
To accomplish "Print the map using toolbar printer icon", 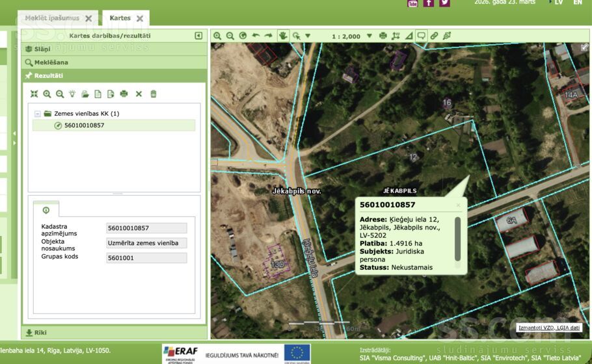I will 383,36.
